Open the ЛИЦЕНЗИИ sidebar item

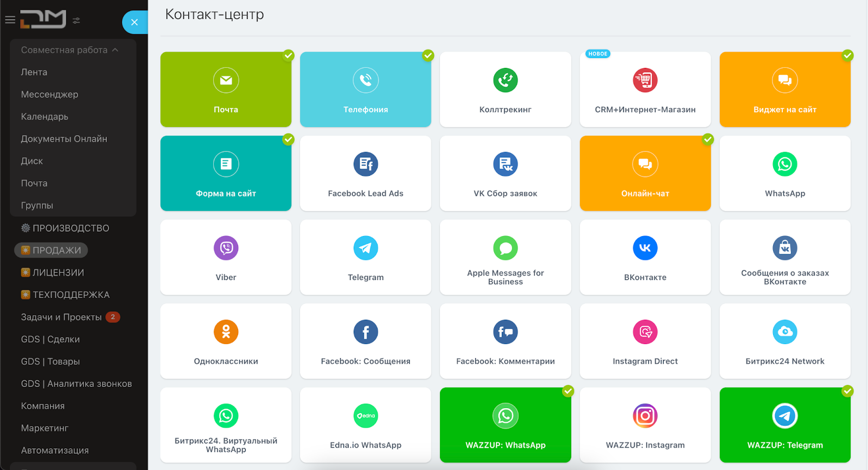coord(53,272)
